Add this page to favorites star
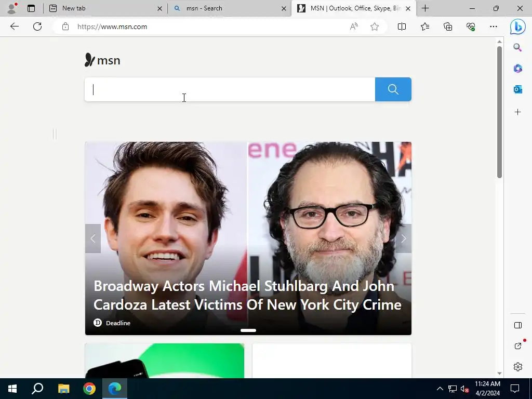The width and height of the screenshot is (532, 399). [375, 27]
